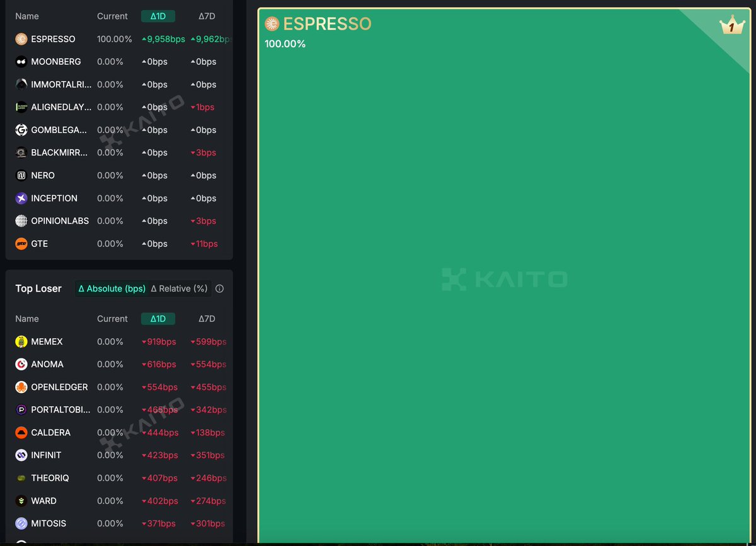Screen dimensions: 756x546
Task: Click the rank 1 crown badge
Action: (x=731, y=26)
